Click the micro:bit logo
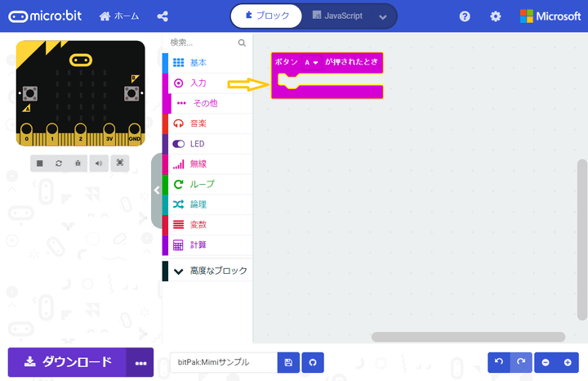The image size is (588, 381). [x=45, y=16]
